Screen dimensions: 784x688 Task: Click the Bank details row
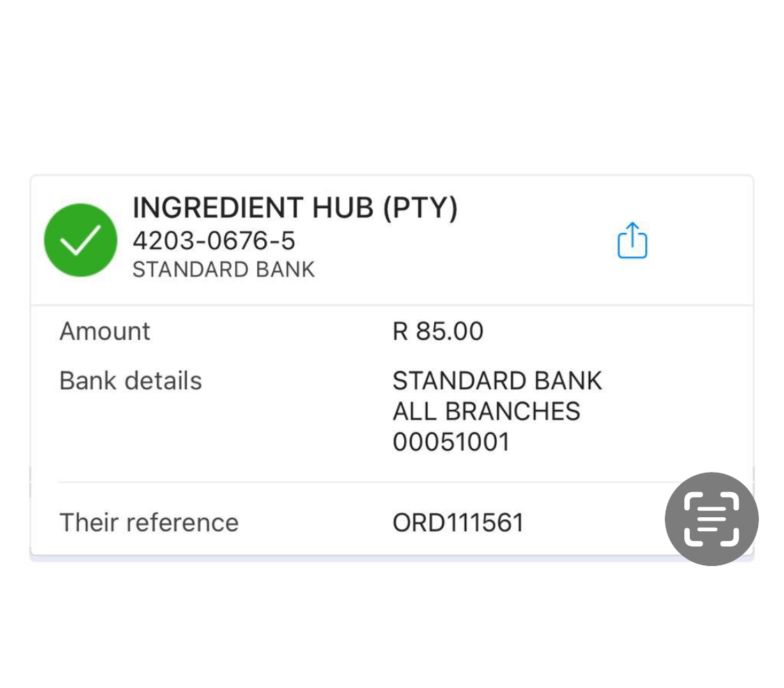coord(392,411)
